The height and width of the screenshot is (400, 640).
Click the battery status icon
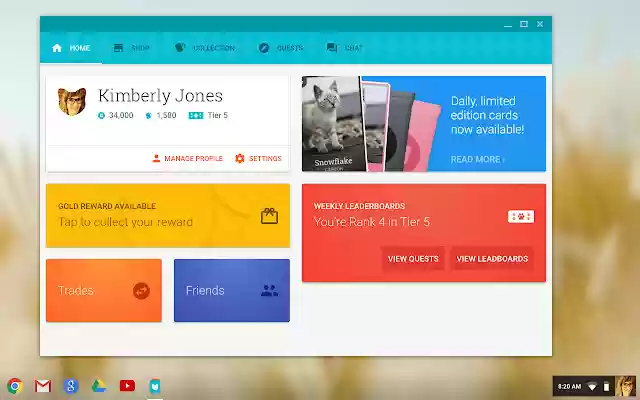click(x=607, y=386)
